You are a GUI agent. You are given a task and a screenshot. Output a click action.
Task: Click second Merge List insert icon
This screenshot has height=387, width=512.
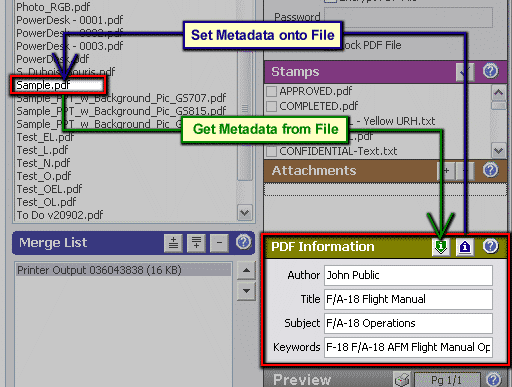point(196,243)
